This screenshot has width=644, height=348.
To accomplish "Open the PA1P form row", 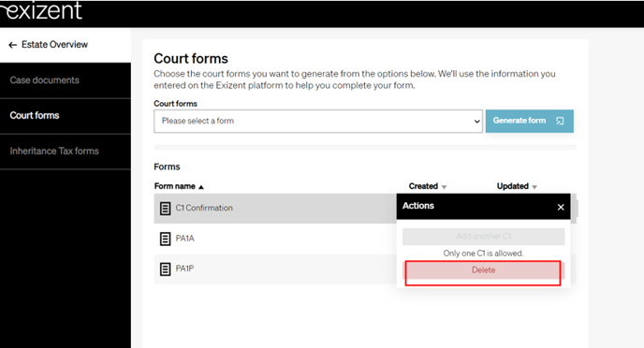I will tap(275, 268).
